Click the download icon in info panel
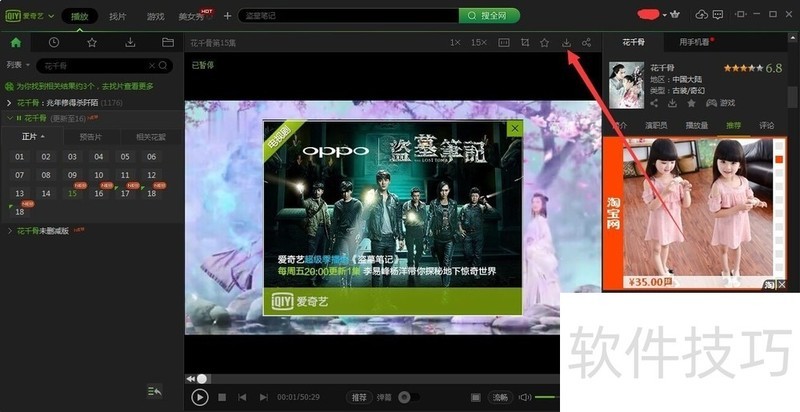Screen dimensions: 800x412 672,103
